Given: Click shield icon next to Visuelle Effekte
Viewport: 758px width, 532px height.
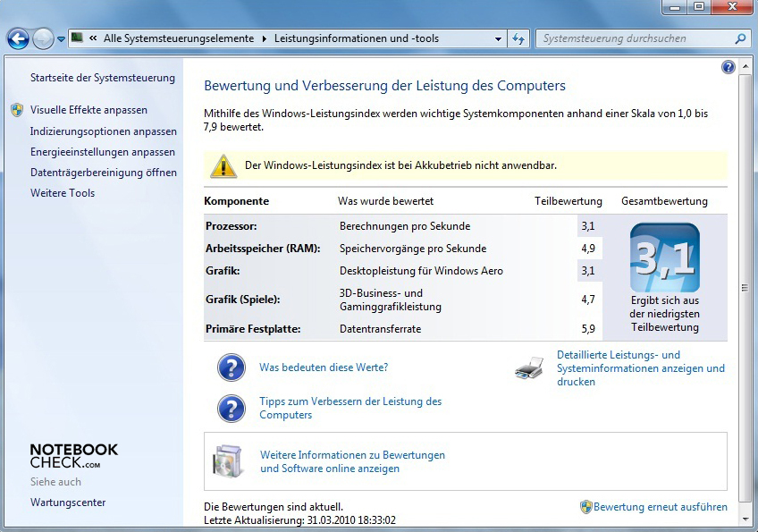Looking at the screenshot, I should [17, 110].
